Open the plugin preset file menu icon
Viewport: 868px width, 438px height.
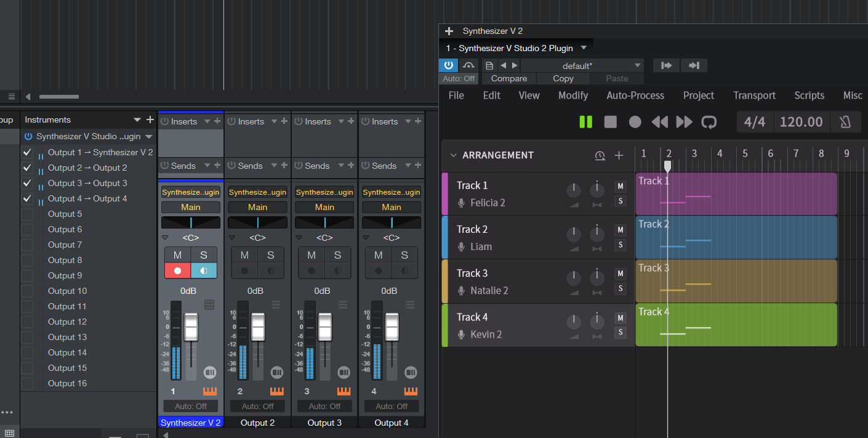[489, 65]
